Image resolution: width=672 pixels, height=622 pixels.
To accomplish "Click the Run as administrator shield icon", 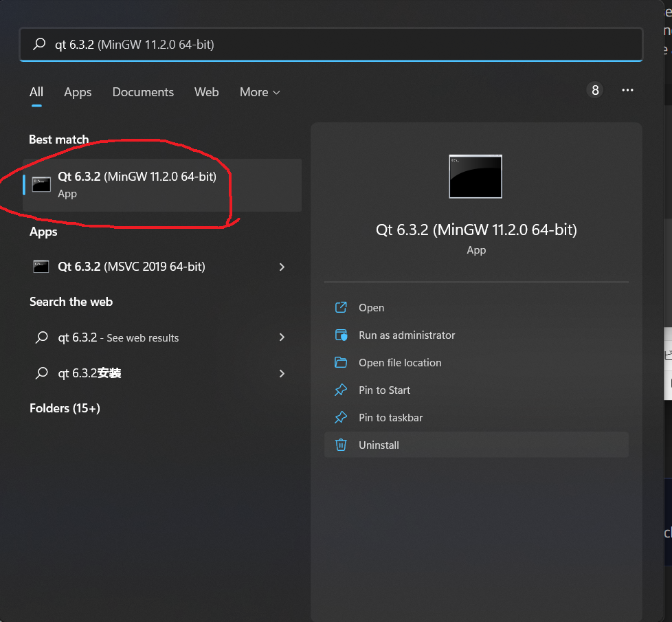I will click(x=341, y=335).
